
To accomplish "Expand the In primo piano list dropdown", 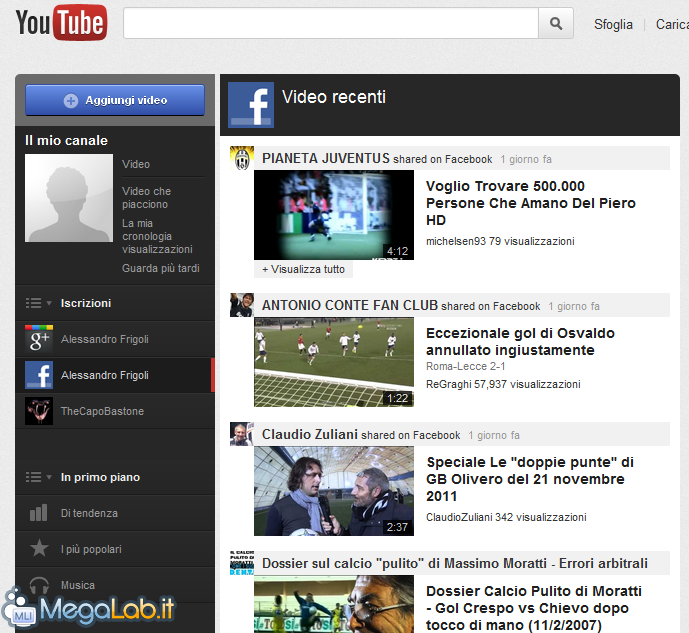I will (39, 477).
